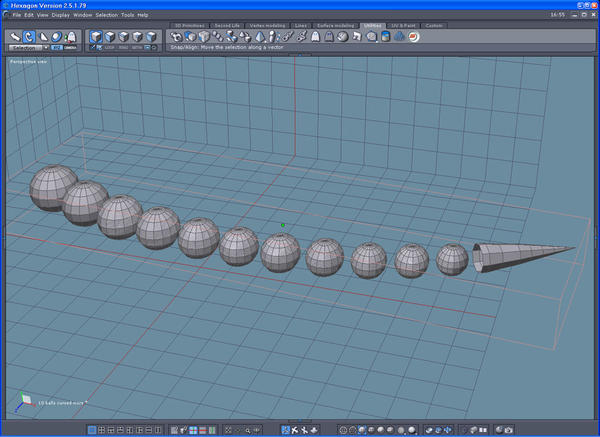Open the View menu
The width and height of the screenshot is (600, 437).
(42, 15)
